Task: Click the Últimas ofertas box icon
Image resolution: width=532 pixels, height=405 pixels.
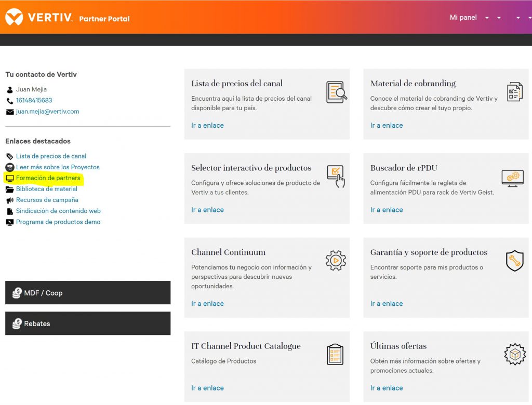Action: coord(514,354)
